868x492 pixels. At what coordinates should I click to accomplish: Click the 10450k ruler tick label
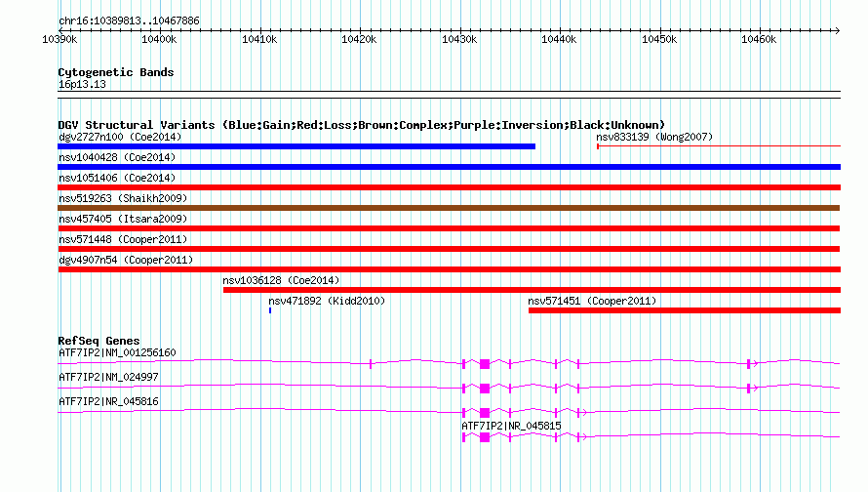click(659, 39)
